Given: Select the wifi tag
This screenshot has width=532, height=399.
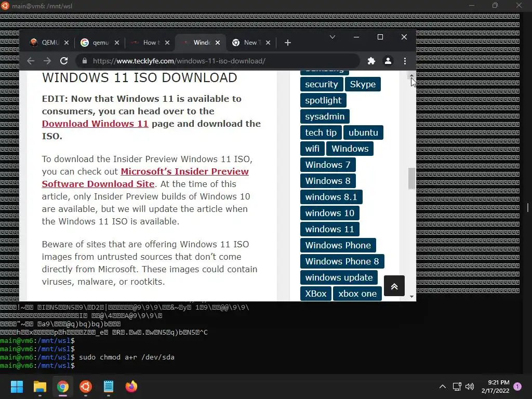Looking at the screenshot, I should point(312,149).
